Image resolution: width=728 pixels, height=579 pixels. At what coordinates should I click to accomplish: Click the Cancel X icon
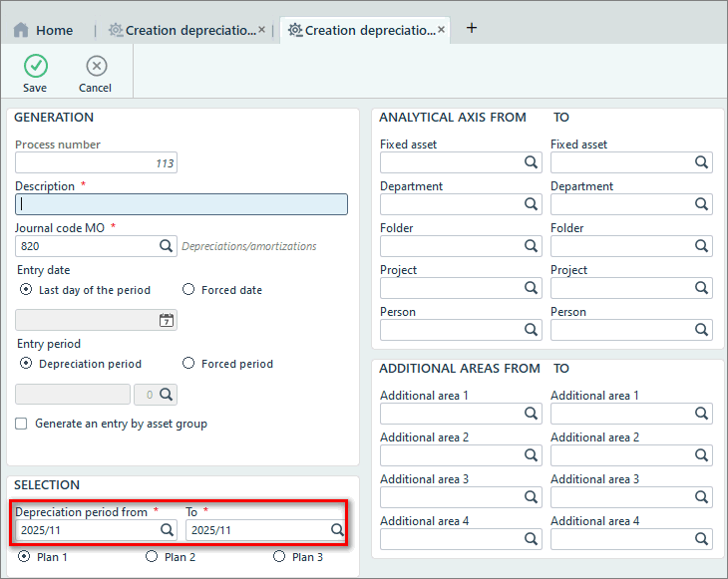(96, 67)
